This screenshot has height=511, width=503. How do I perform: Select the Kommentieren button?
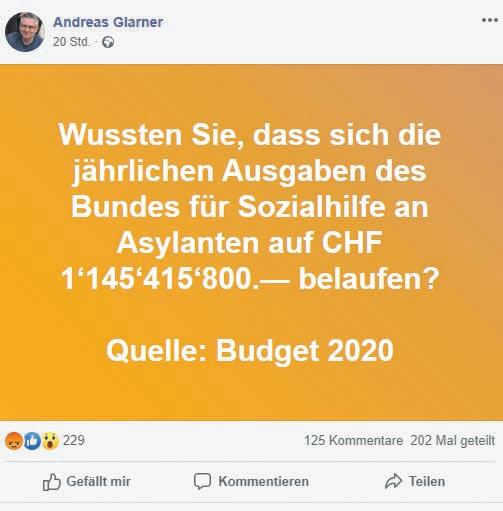click(251, 482)
